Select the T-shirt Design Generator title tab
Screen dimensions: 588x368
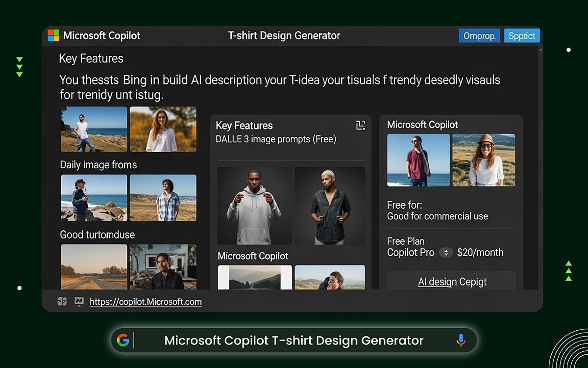click(x=284, y=35)
